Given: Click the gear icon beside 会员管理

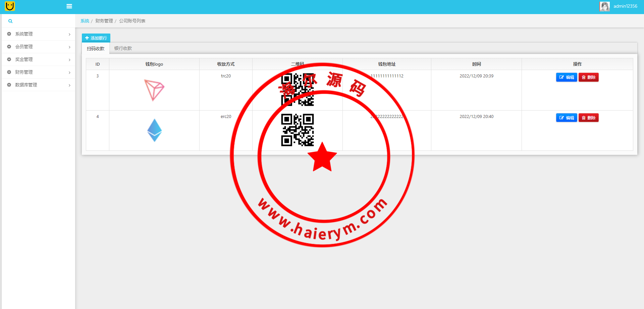Looking at the screenshot, I should 9,47.
